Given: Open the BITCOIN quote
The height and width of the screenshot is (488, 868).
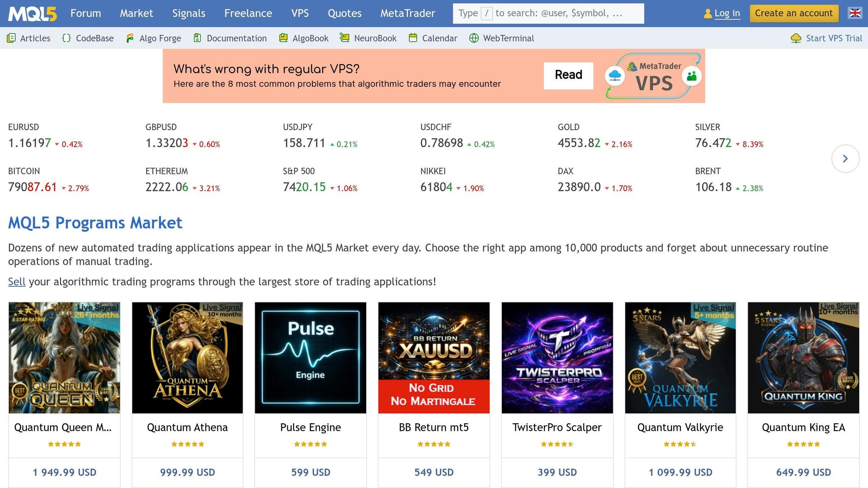Looking at the screenshot, I should (x=49, y=180).
